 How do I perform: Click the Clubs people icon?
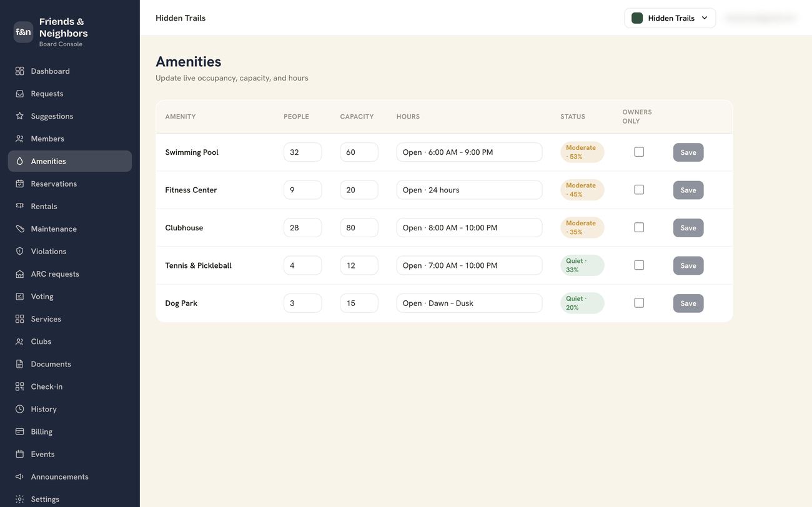20,342
